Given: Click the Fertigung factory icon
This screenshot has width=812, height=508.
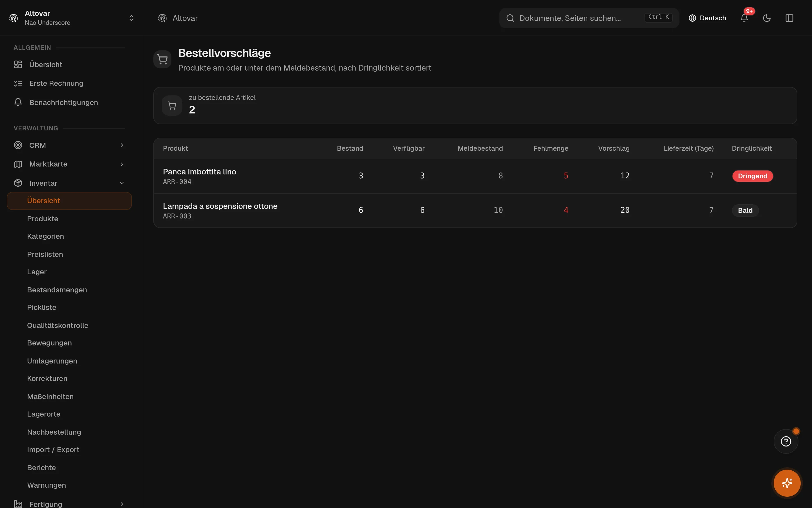Looking at the screenshot, I should click(x=18, y=504).
